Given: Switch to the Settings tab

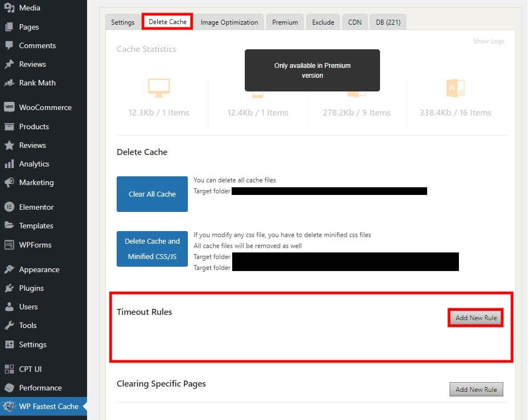Looking at the screenshot, I should [123, 22].
